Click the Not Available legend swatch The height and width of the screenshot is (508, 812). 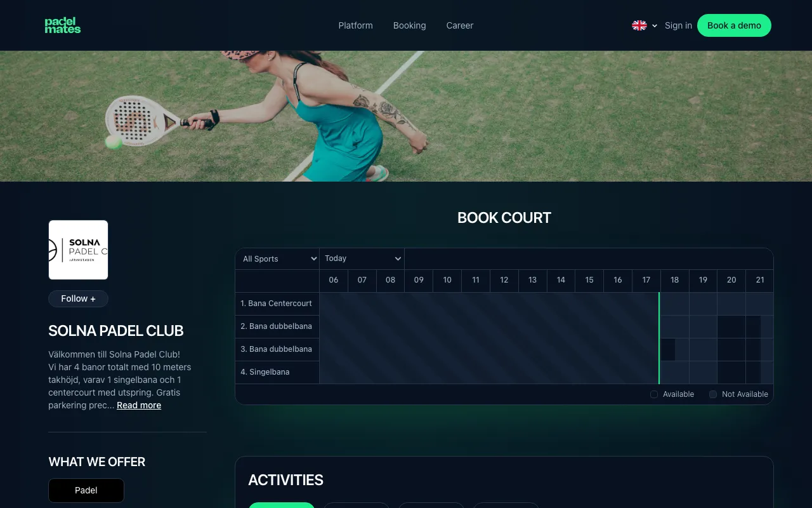[713, 394]
